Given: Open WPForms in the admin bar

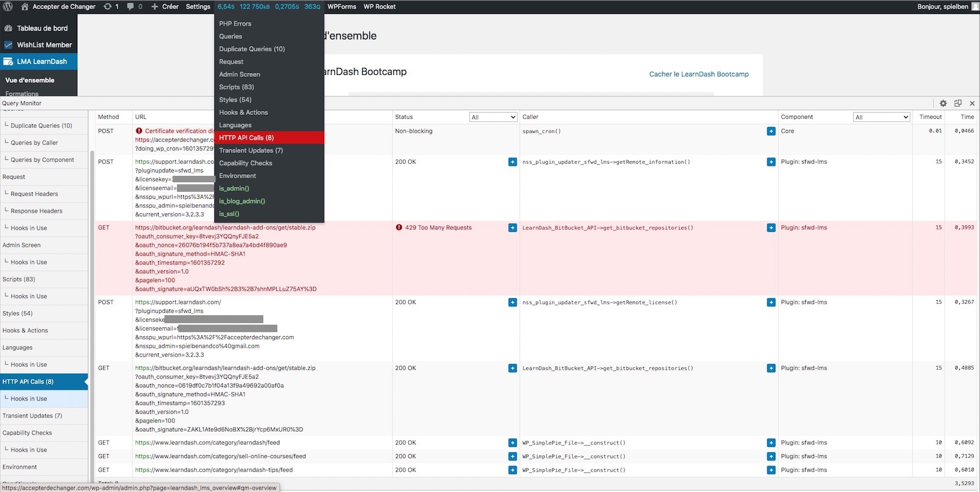Looking at the screenshot, I should (342, 6).
